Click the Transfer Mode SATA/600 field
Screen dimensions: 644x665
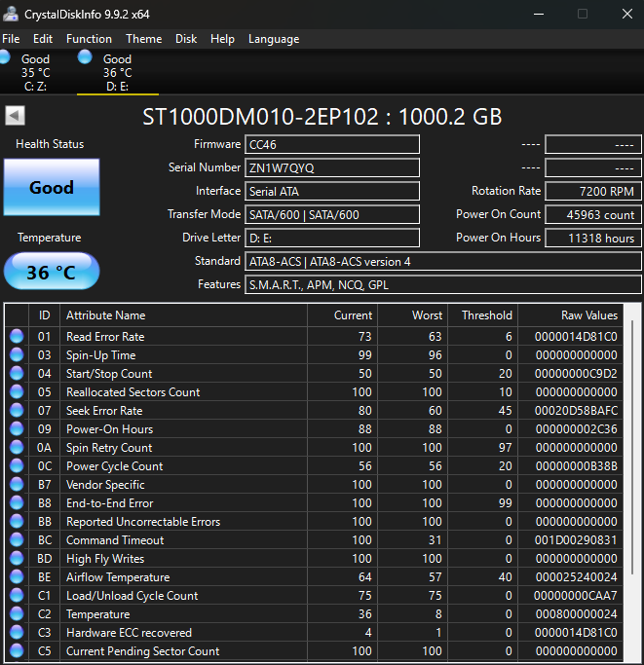pyautogui.click(x=332, y=214)
